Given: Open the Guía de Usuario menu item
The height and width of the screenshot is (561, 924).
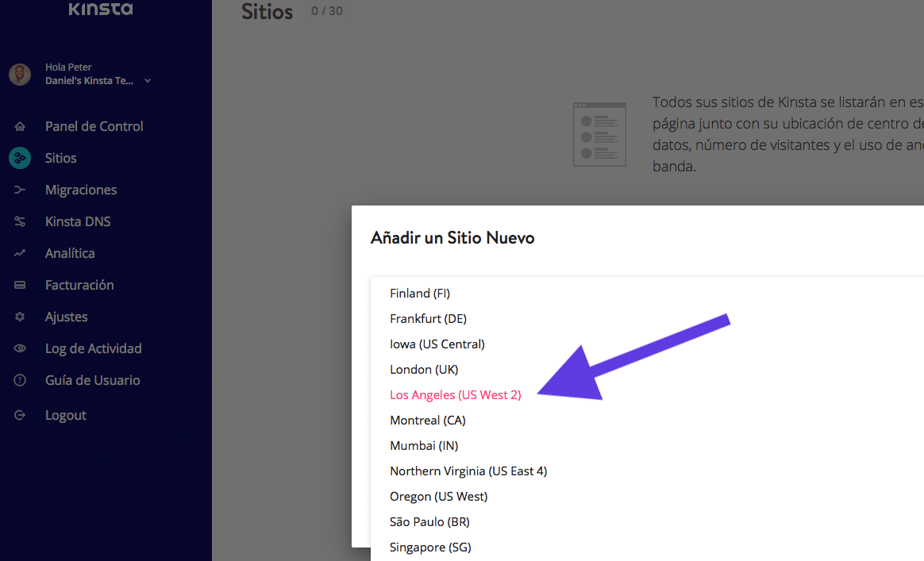Looking at the screenshot, I should tap(93, 380).
